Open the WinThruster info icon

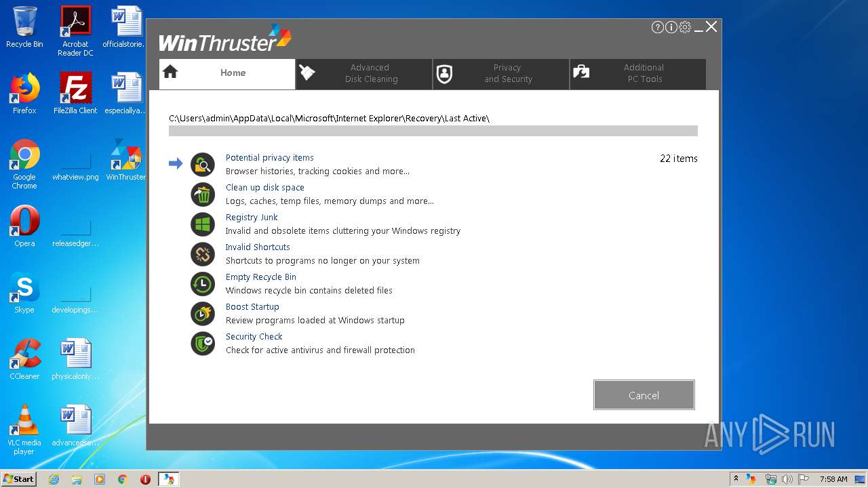click(671, 27)
